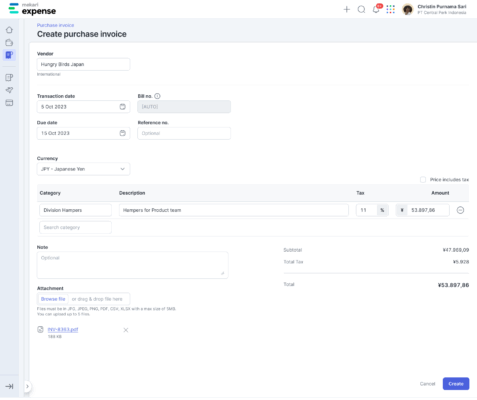
Task: Remove the attached PDF with X icon
Action: click(x=126, y=330)
